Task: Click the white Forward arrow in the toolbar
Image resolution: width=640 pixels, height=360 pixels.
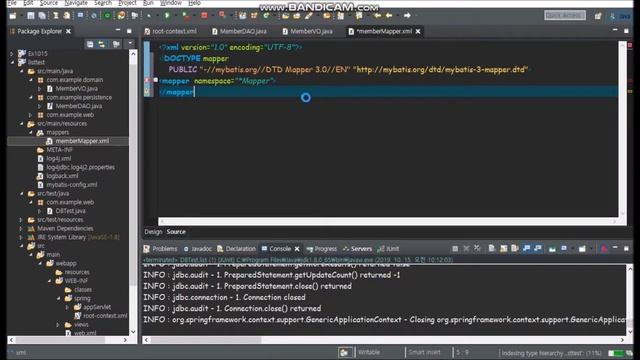Action: [x=407, y=16]
